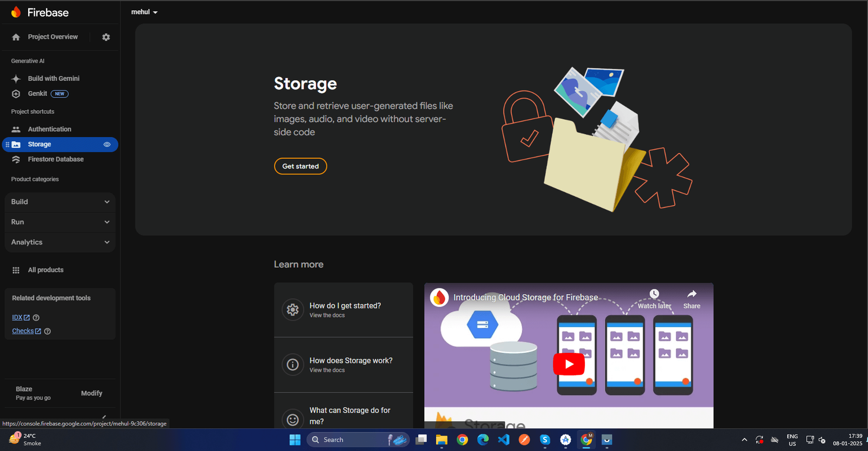
Task: Modify the Blaze billing plan
Action: (92, 394)
